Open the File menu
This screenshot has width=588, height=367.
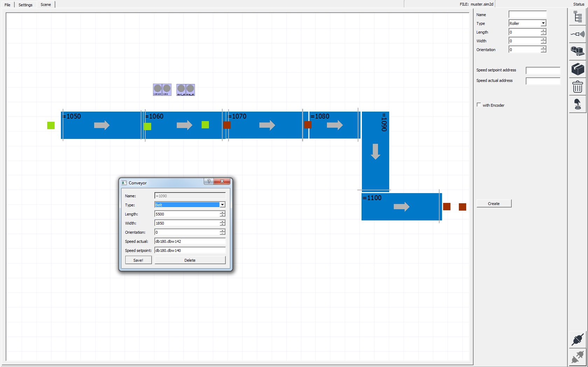point(7,5)
